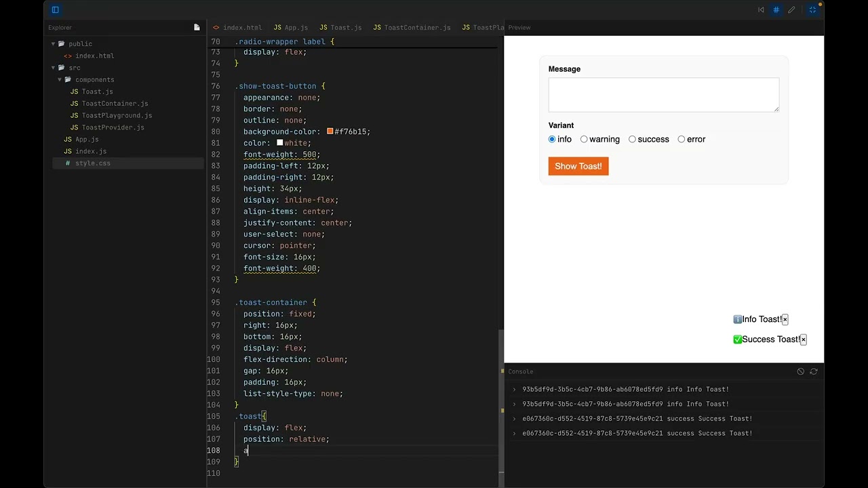This screenshot has width=868, height=488.
Task: Open Toast.js in the Explorer tree
Action: (97, 91)
